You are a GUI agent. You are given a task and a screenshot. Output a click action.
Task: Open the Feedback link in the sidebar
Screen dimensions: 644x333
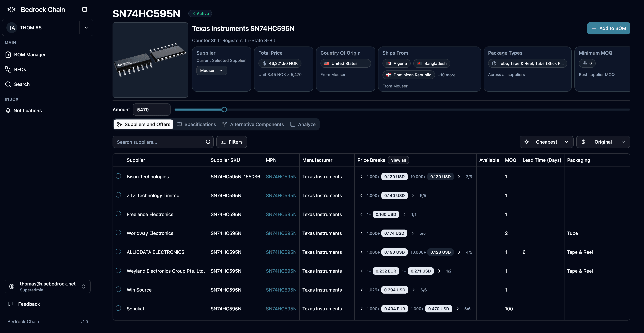click(24, 304)
